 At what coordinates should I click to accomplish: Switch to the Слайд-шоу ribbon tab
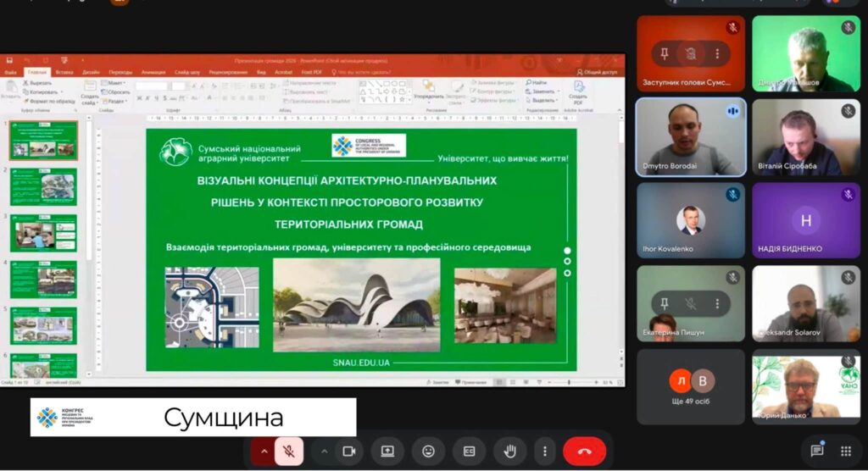point(187,73)
